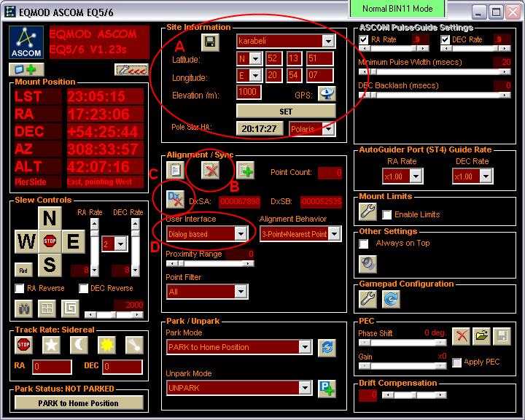Enable the mount limits checkbox
Viewport: 525px width, 420px height.
[386, 214]
